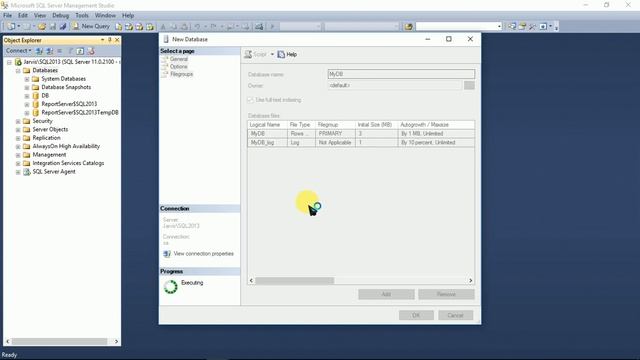Click the Analysis Services DMX Query icon
Viewport: 640px width, 360px height.
tap(139, 27)
